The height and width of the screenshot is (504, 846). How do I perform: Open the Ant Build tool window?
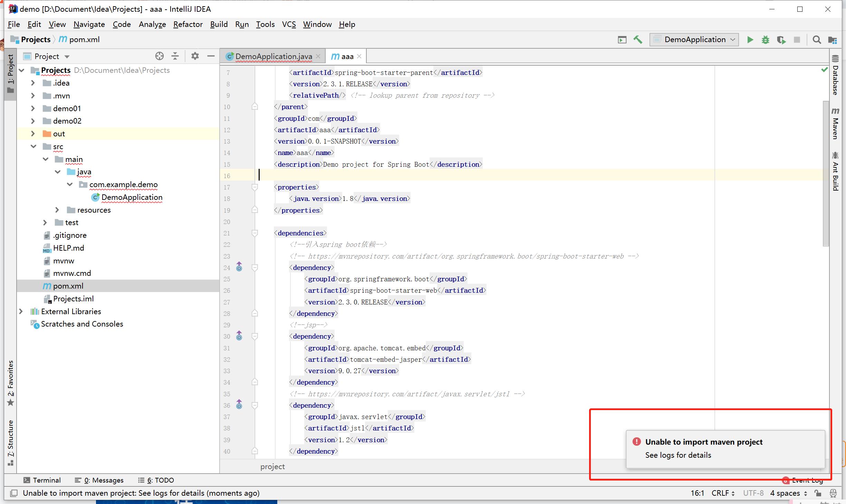835,171
